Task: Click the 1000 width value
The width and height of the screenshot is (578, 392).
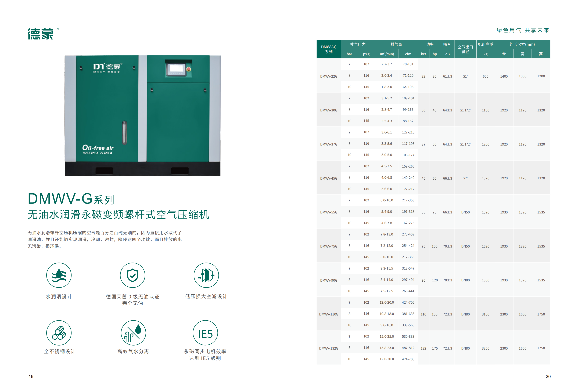Action: point(523,76)
